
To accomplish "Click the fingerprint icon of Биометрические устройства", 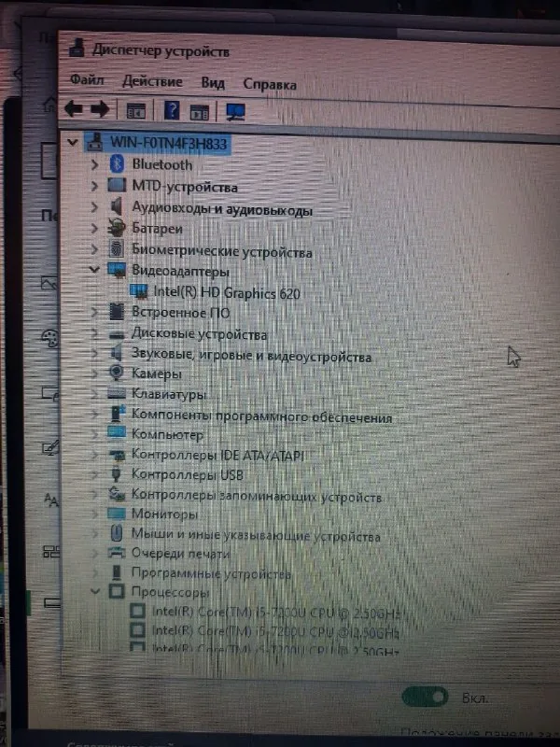I will coord(117,248).
